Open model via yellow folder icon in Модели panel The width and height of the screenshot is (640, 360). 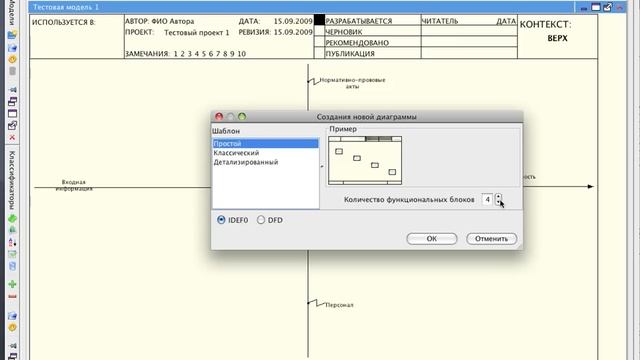(12, 35)
